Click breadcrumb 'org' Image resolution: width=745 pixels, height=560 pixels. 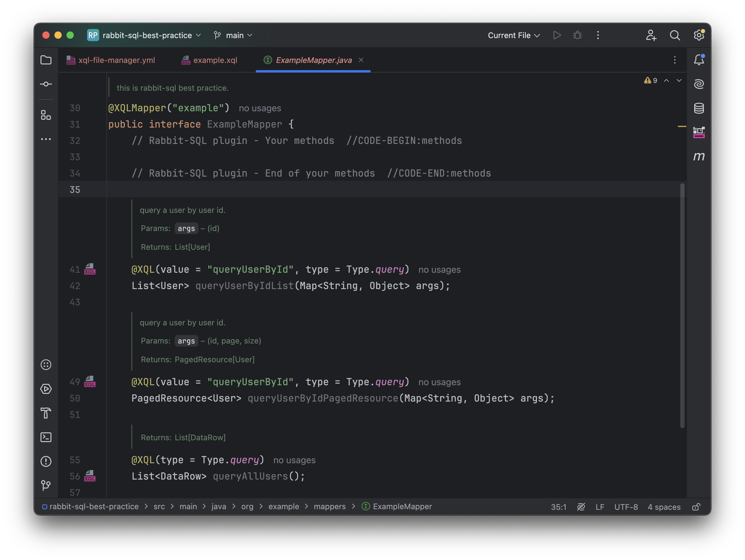(247, 506)
